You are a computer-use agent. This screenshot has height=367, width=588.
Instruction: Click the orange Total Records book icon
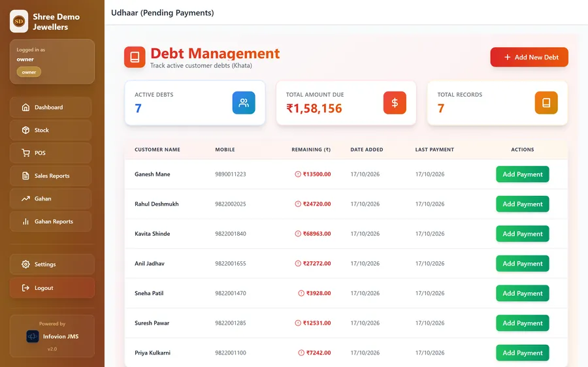point(546,103)
